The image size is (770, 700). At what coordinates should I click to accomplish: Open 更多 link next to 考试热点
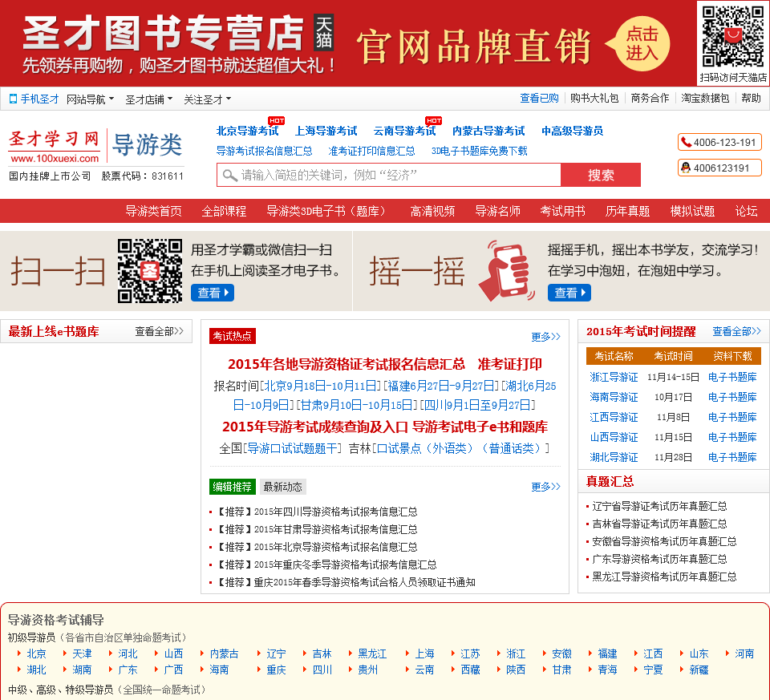pos(545,337)
